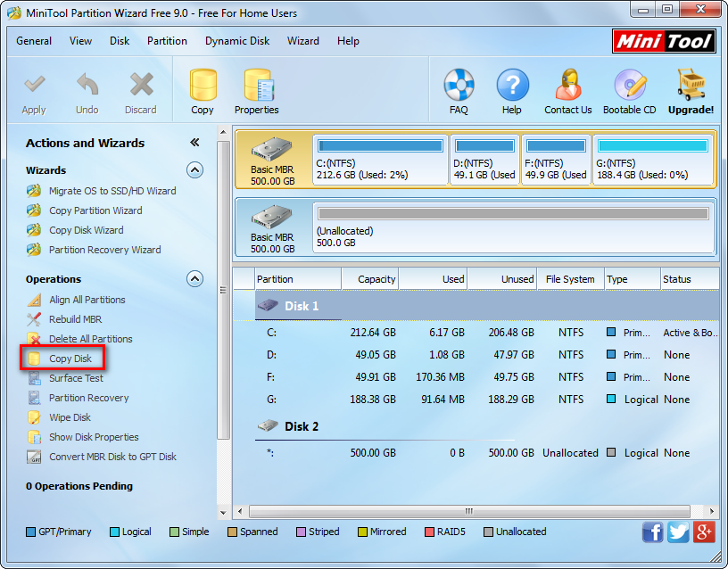728x569 pixels.
Task: Open the Help menu
Action: pyautogui.click(x=348, y=41)
